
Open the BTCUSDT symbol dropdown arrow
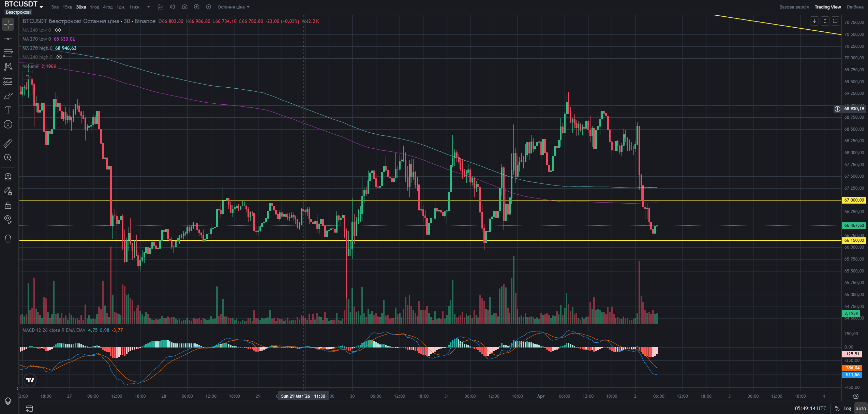pyautogui.click(x=41, y=7)
